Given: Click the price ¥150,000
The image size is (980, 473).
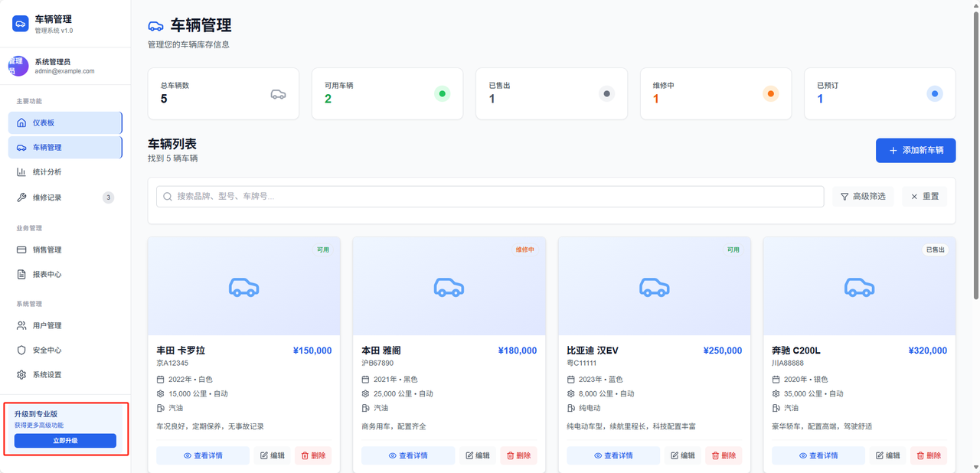Looking at the screenshot, I should pyautogui.click(x=312, y=351).
